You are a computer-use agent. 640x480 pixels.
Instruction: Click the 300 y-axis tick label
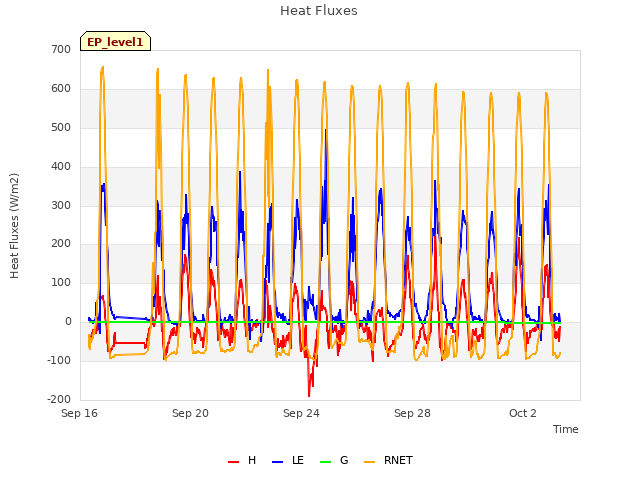tap(61, 205)
